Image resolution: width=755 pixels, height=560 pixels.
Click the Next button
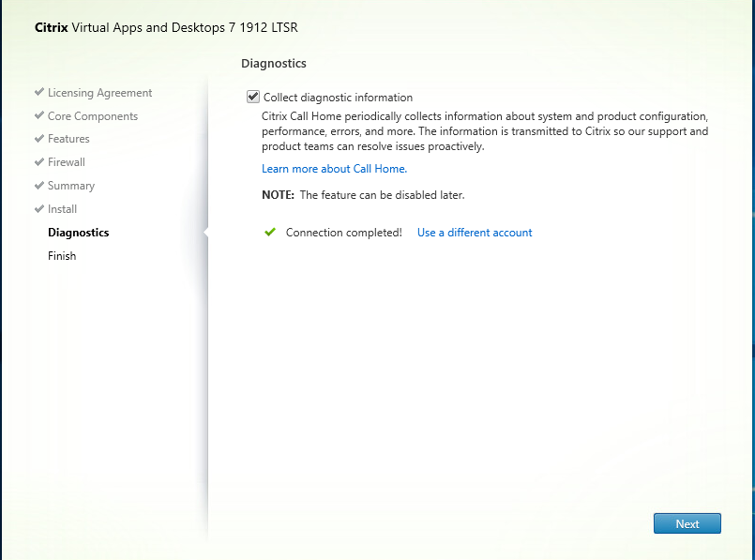687,523
